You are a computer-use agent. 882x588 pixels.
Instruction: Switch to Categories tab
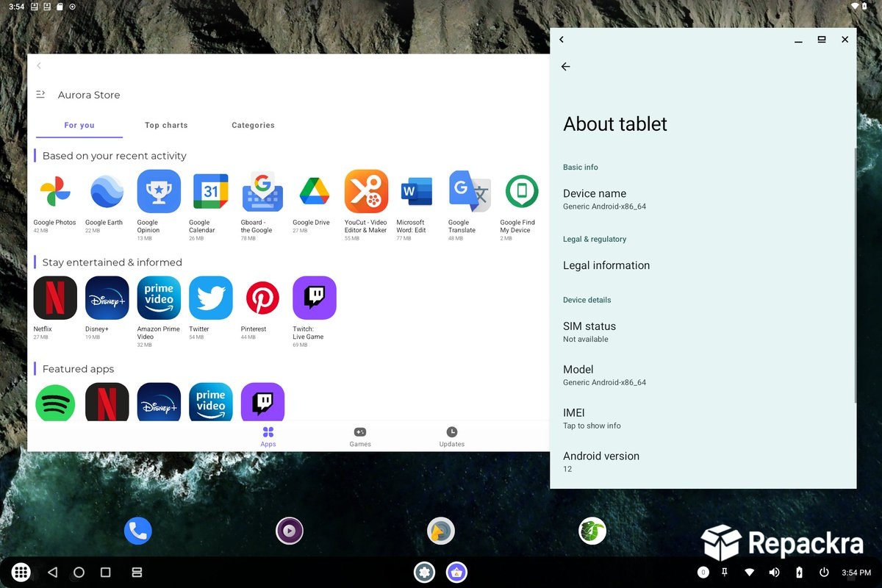(253, 126)
